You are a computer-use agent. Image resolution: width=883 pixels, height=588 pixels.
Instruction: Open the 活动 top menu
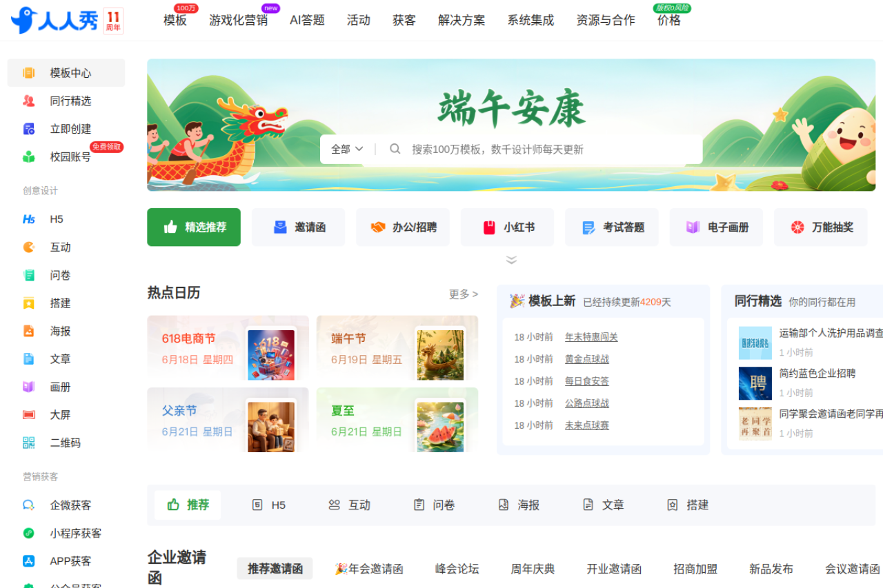click(359, 20)
